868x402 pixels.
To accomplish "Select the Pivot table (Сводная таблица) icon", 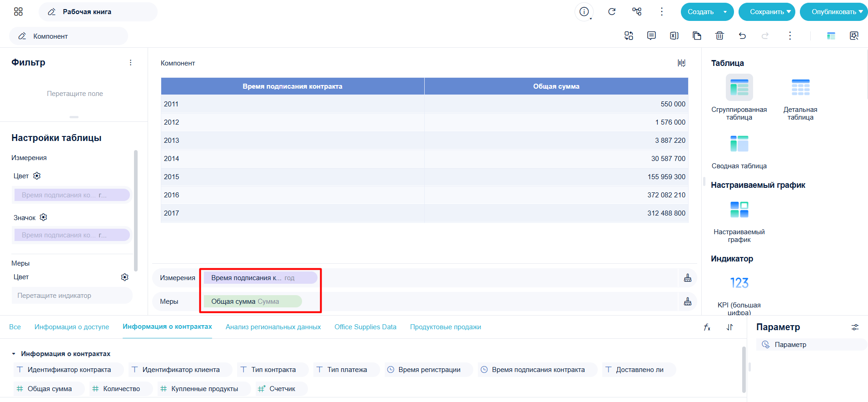I will point(739,144).
